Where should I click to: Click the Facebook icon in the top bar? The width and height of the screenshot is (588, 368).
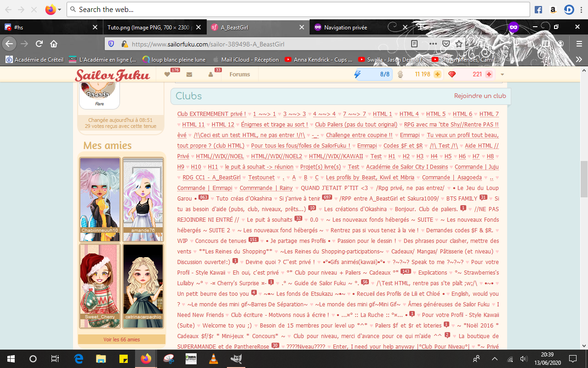[539, 9]
